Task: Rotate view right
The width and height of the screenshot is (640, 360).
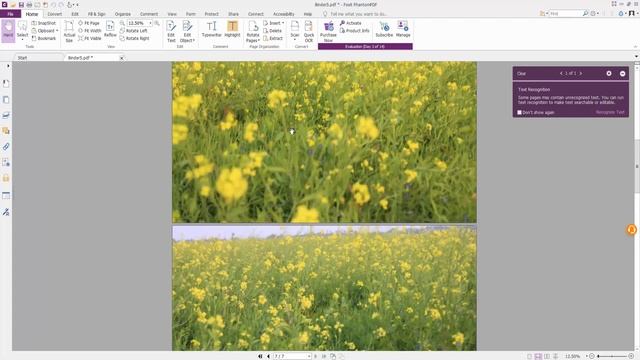Action: point(134,38)
